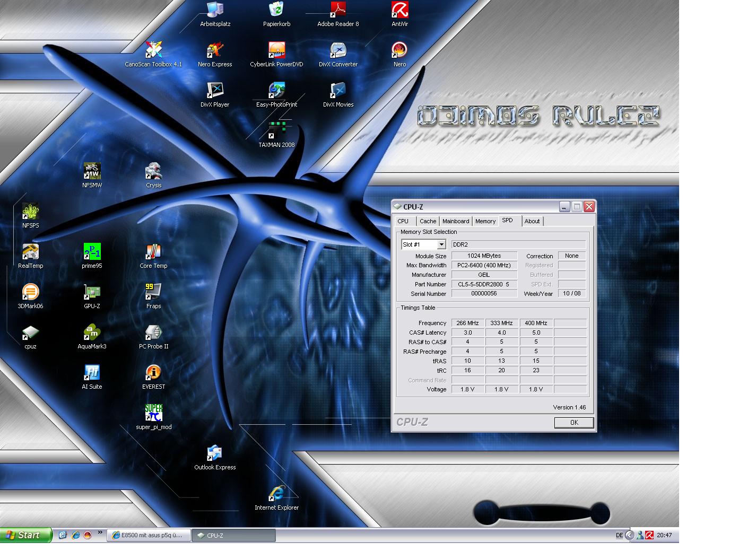Image resolution: width=747 pixels, height=560 pixels.
Task: Launch the RealTemp shortcut
Action: 30,256
